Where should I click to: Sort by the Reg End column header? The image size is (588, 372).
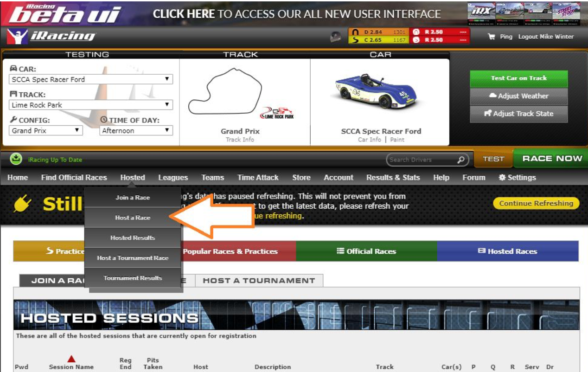click(x=125, y=363)
